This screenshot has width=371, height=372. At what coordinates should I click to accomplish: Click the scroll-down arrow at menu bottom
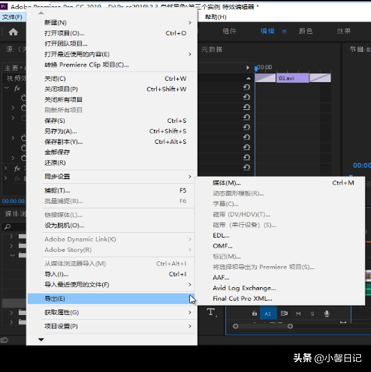click(41, 340)
